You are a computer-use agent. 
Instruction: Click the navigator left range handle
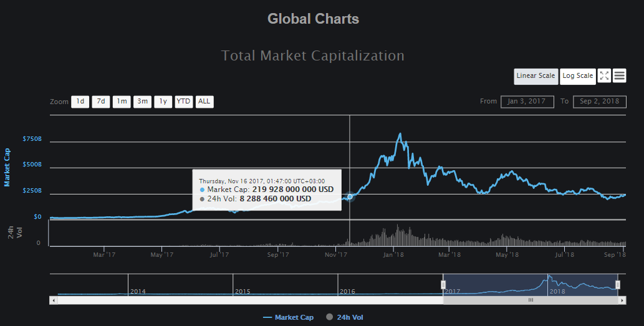click(443, 285)
